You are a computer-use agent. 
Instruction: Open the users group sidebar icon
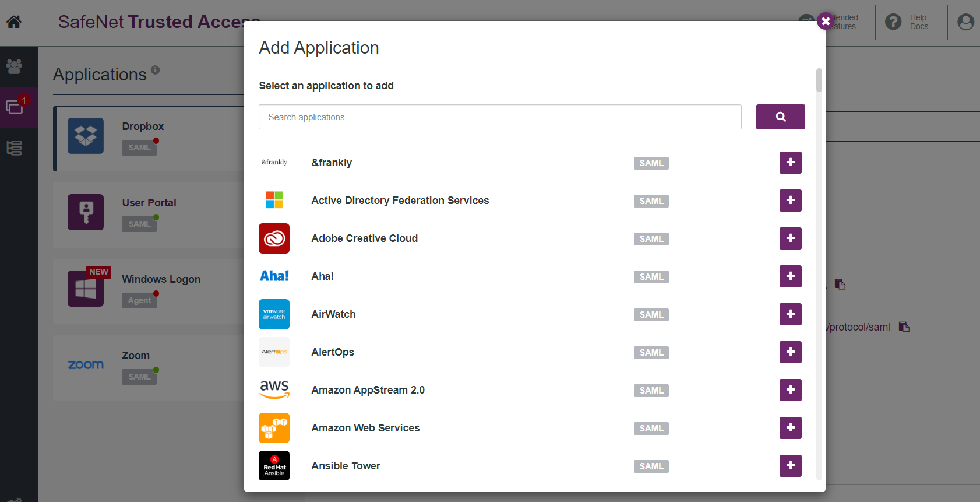point(14,66)
